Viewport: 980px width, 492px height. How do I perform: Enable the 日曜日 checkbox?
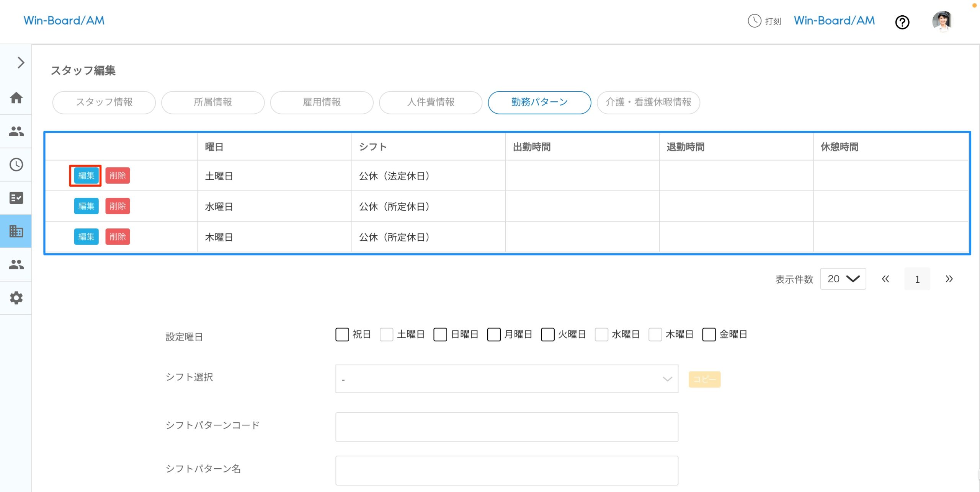pos(440,334)
